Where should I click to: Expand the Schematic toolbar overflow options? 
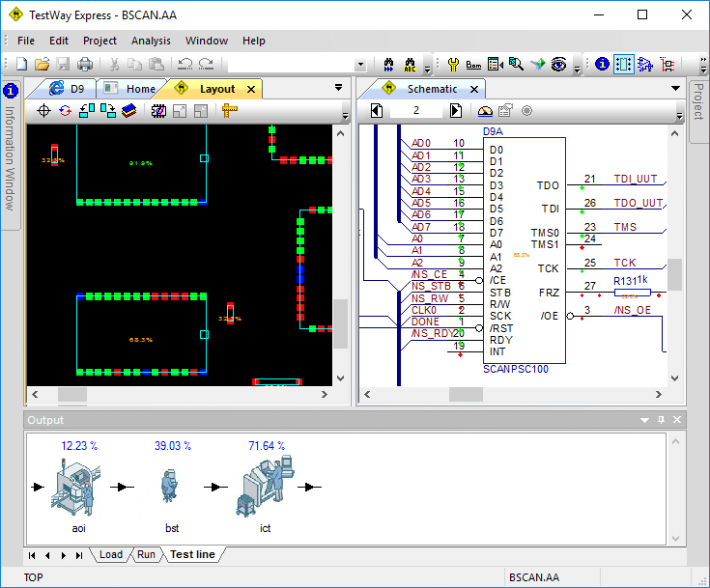point(679,116)
